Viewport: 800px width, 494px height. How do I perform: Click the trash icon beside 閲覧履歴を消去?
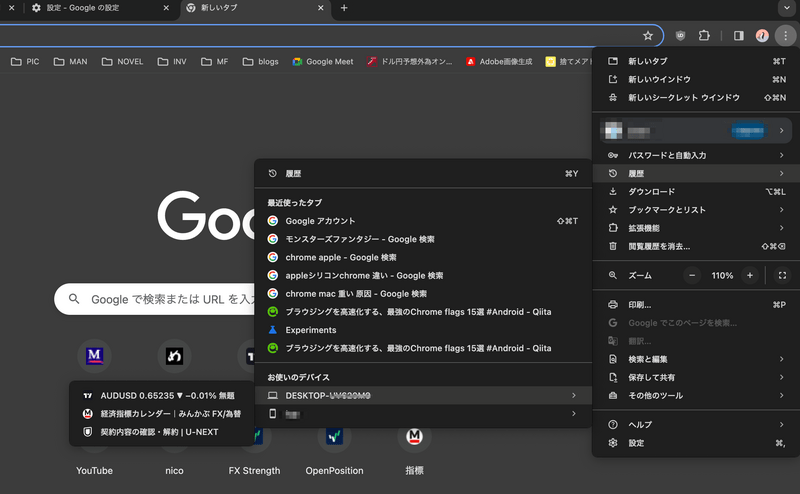[x=613, y=246]
